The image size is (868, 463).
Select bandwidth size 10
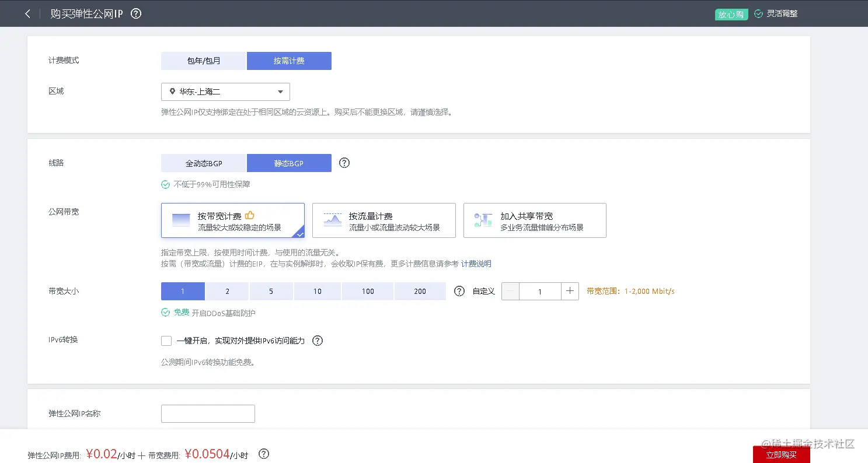(318, 291)
